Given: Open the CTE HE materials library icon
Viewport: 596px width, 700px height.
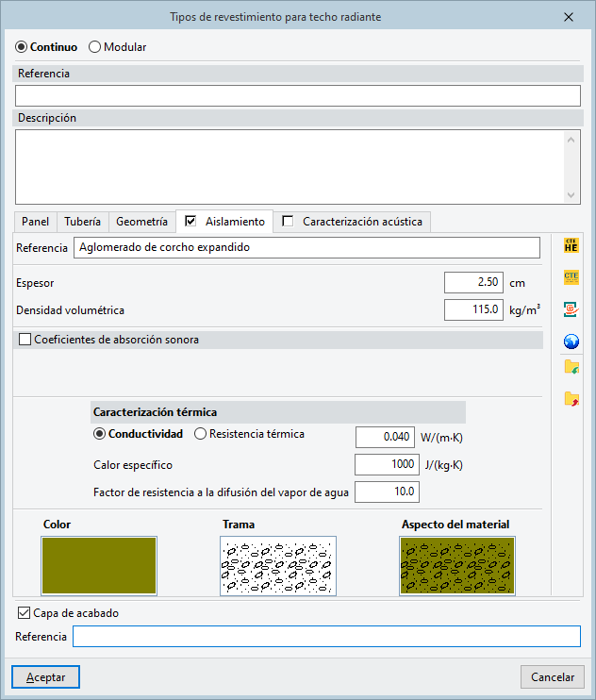Looking at the screenshot, I should (x=571, y=245).
